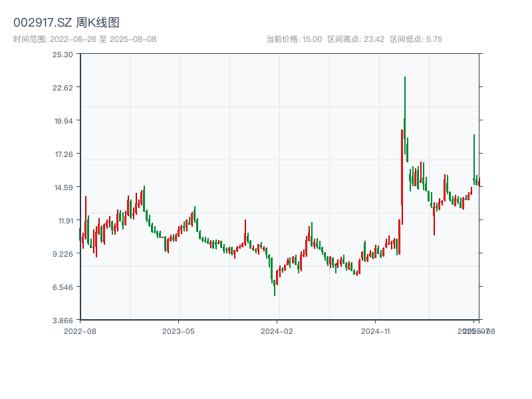Click the tallest green candlestick peaking near 23.42
Screen dimensions: 532x399
click(x=405, y=115)
